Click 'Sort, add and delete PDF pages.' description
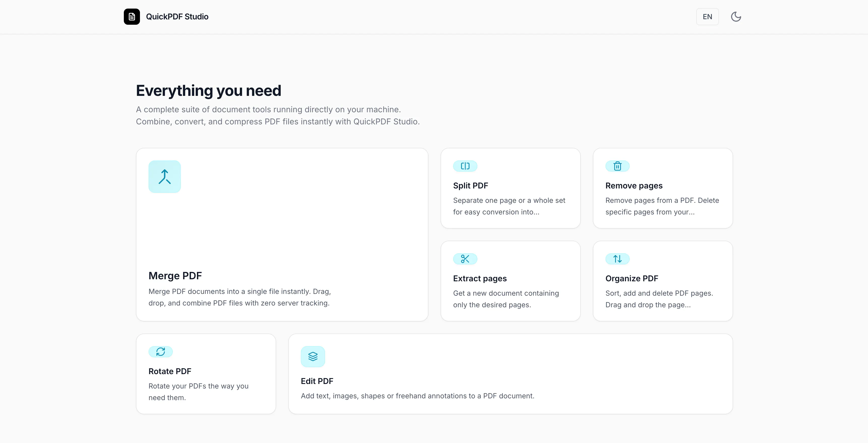Image resolution: width=868 pixels, height=443 pixels. pyautogui.click(x=659, y=299)
